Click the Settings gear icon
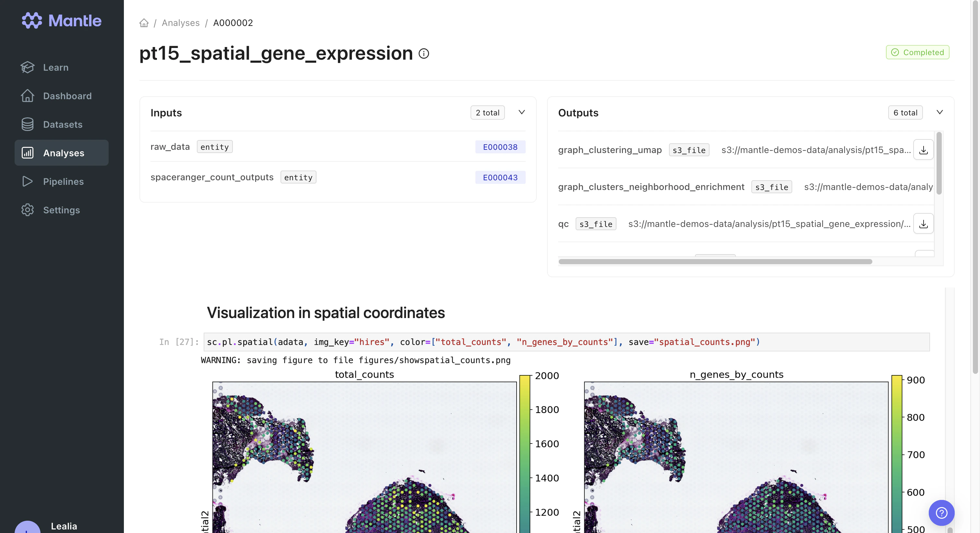The height and width of the screenshot is (533, 980). [27, 210]
